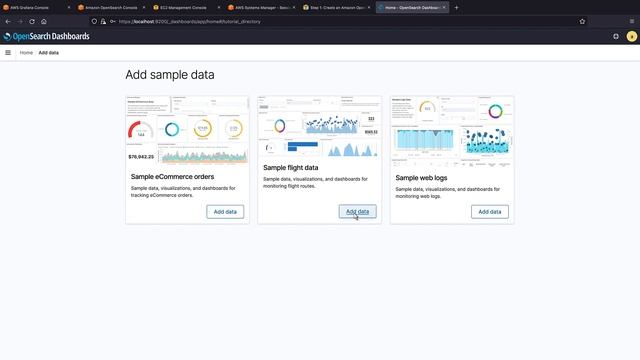
Task: Close the EC2 Management Console tab
Action: click(x=219, y=7)
